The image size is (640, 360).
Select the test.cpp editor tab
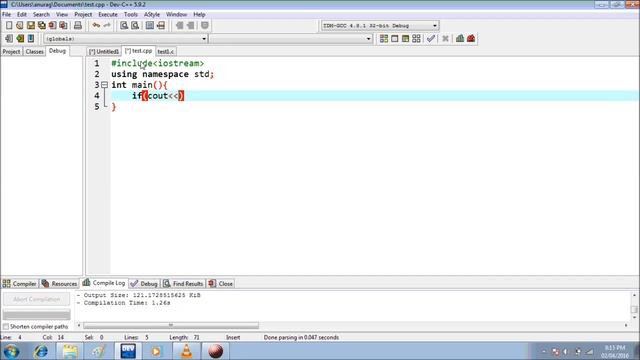[x=138, y=51]
